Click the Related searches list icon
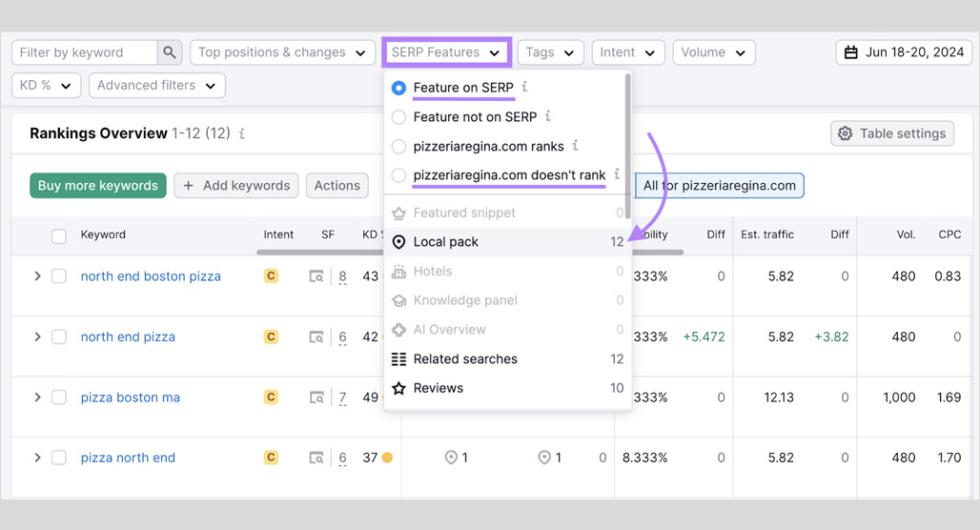Viewport: 980px width, 530px height. [398, 358]
